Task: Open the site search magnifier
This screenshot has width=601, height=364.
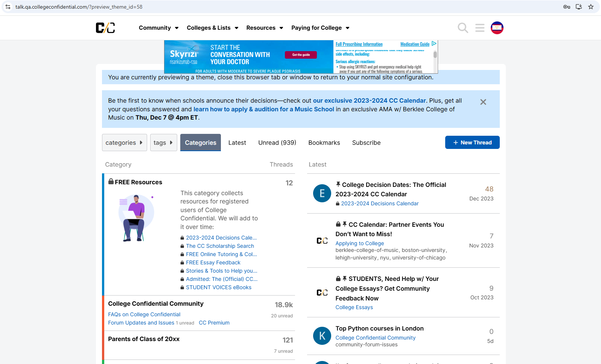Action: point(463,28)
